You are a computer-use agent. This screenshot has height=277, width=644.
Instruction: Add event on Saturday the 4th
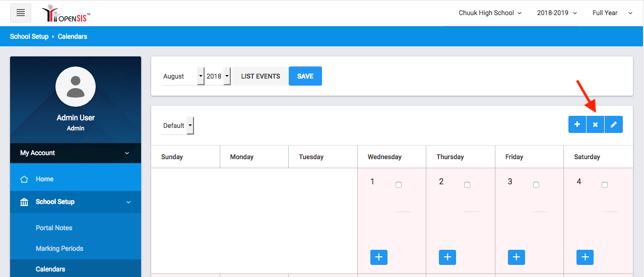point(585,257)
